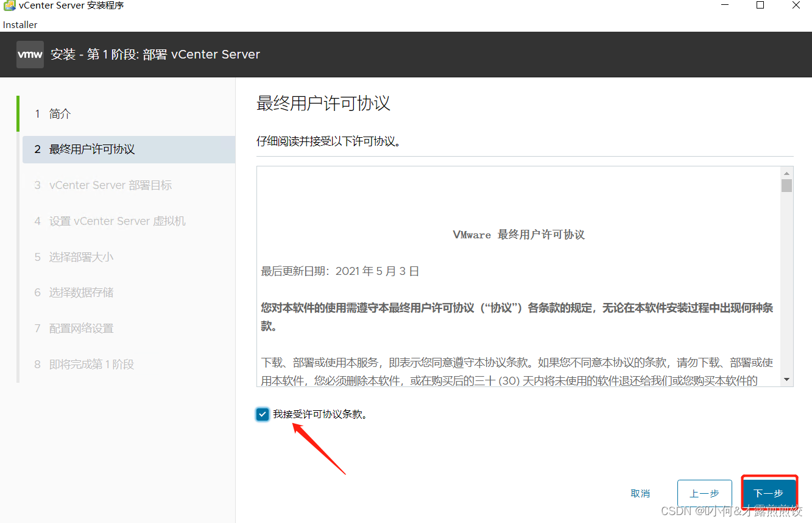This screenshot has width=812, height=523.
Task: Click the 取消 (Cancel) link
Action: pos(640,493)
